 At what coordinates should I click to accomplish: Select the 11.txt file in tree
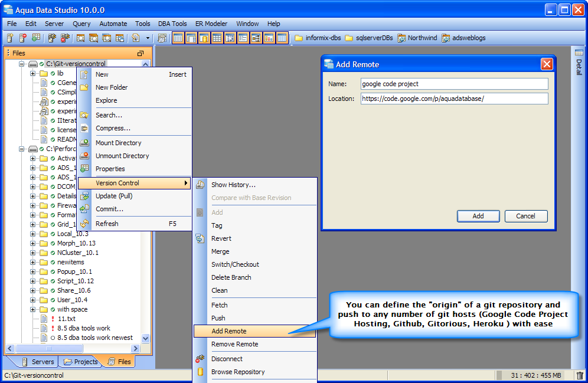coord(66,319)
